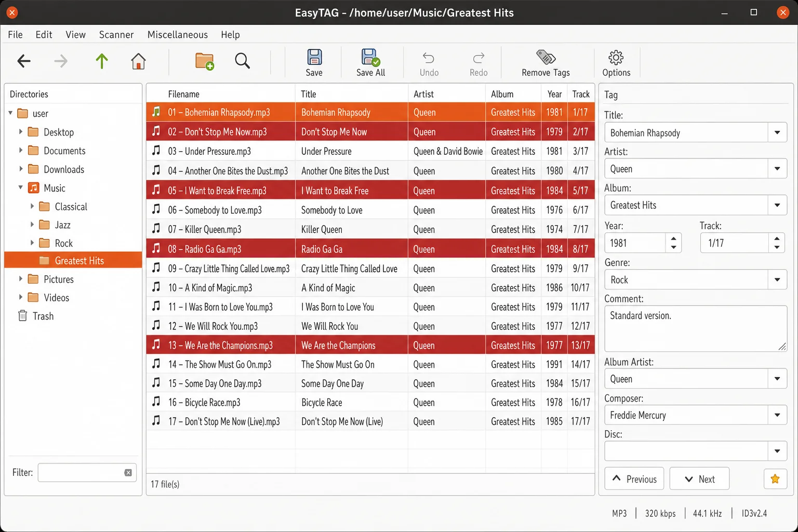Screen dimensions: 798x532
Task: Go forward with the right arrow icon
Action: (61, 61)
